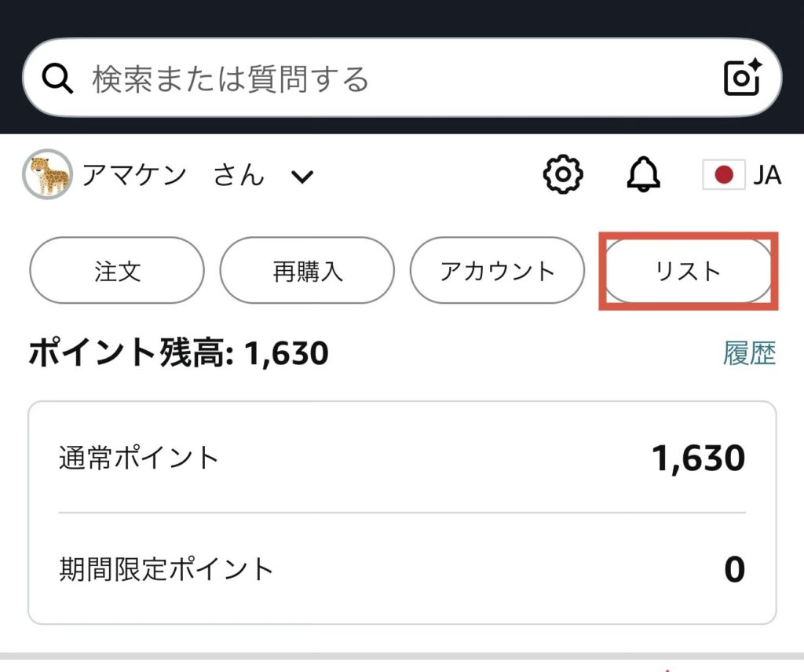Select the 通常ポイント row label
The width and height of the screenshot is (804, 672).
tap(139, 458)
